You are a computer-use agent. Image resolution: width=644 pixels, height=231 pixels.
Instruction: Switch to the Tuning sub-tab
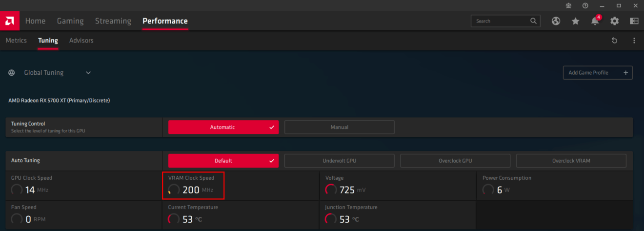(x=48, y=41)
